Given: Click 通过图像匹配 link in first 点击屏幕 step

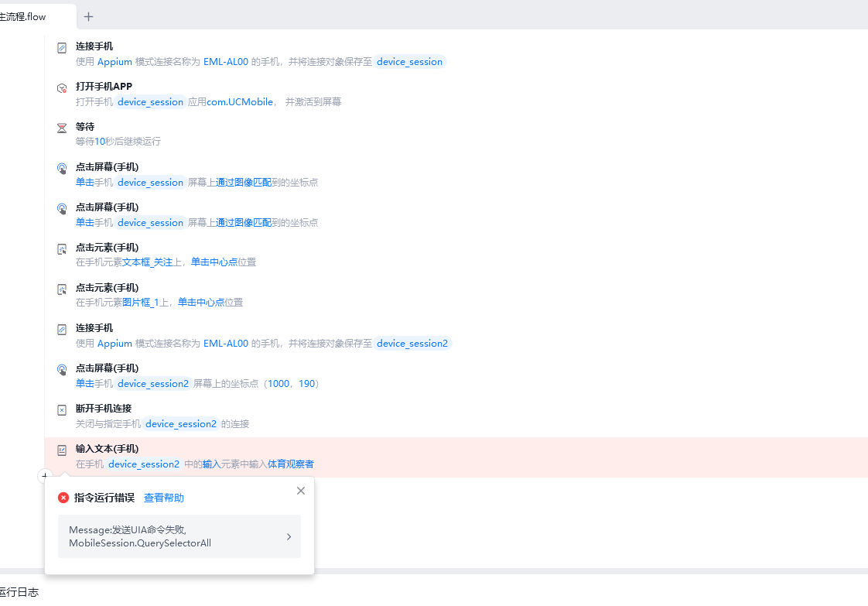Looking at the screenshot, I should [244, 183].
